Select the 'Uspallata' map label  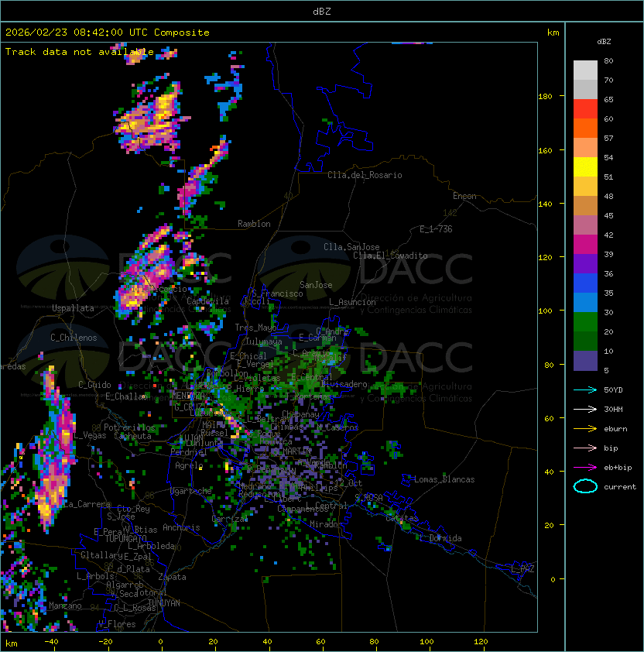point(73,308)
